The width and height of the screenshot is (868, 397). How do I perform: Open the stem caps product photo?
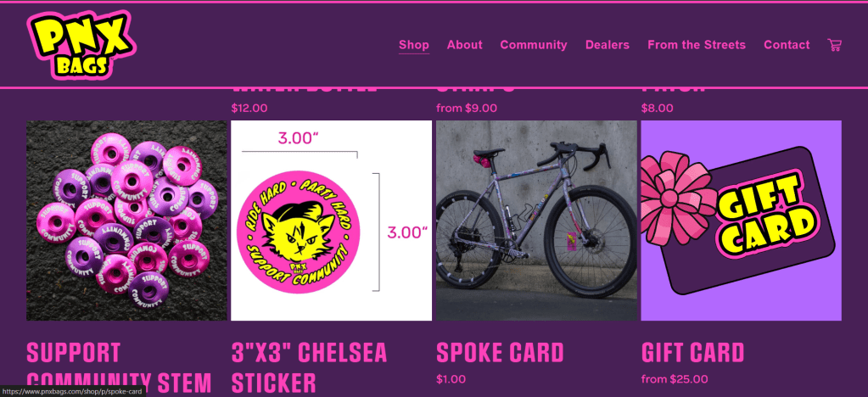click(126, 221)
